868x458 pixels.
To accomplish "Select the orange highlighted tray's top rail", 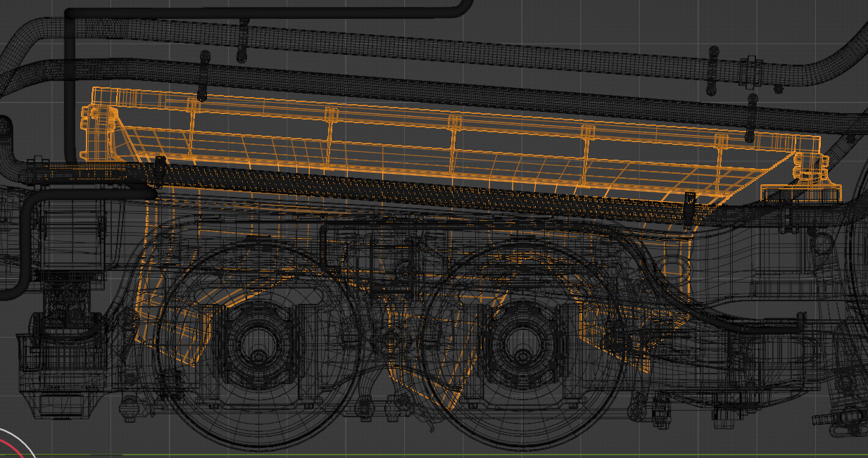I will (451, 112).
